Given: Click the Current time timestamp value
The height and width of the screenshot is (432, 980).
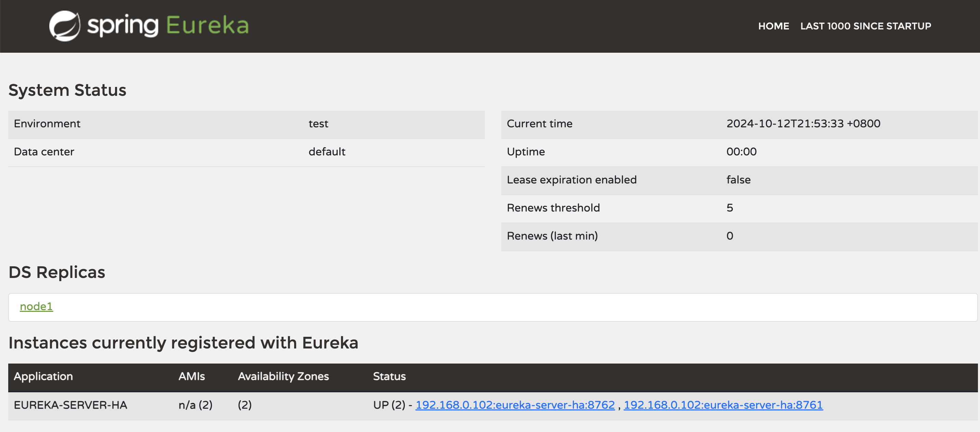Looking at the screenshot, I should (803, 124).
